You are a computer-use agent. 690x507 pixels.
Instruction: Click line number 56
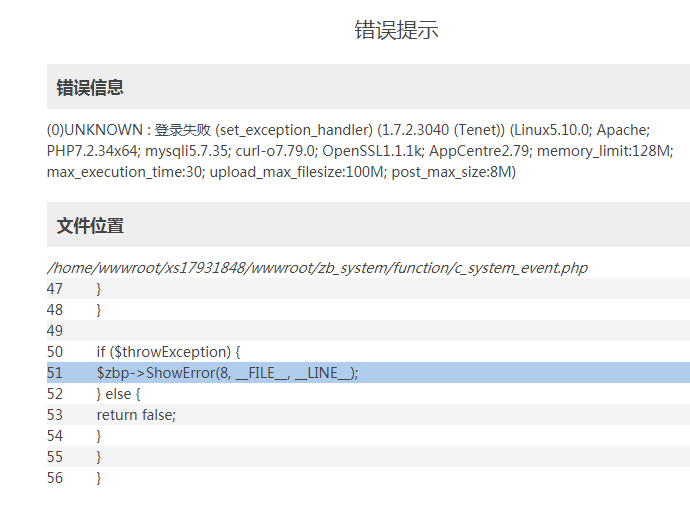[55, 478]
